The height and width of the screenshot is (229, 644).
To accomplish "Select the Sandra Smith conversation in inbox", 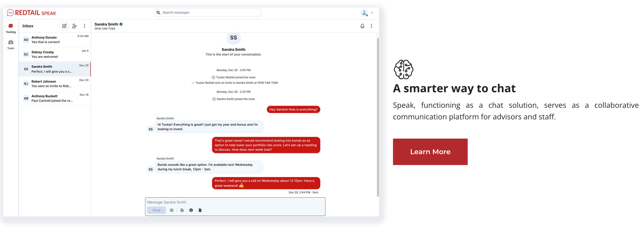I will click(55, 69).
